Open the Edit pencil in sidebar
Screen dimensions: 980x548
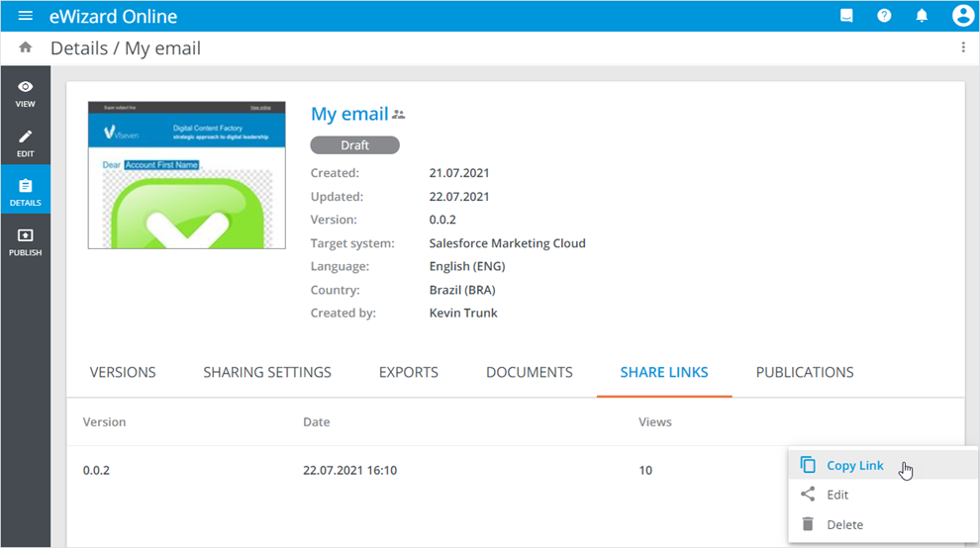(26, 142)
